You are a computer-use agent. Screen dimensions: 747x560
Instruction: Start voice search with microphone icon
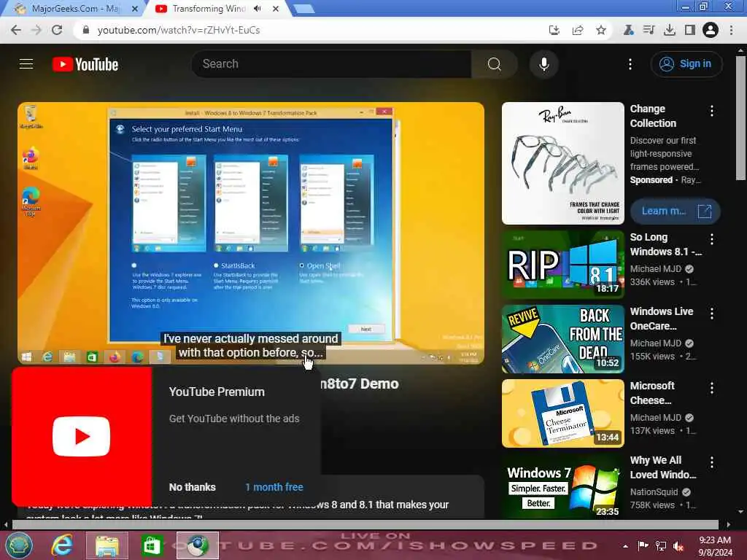tap(544, 64)
